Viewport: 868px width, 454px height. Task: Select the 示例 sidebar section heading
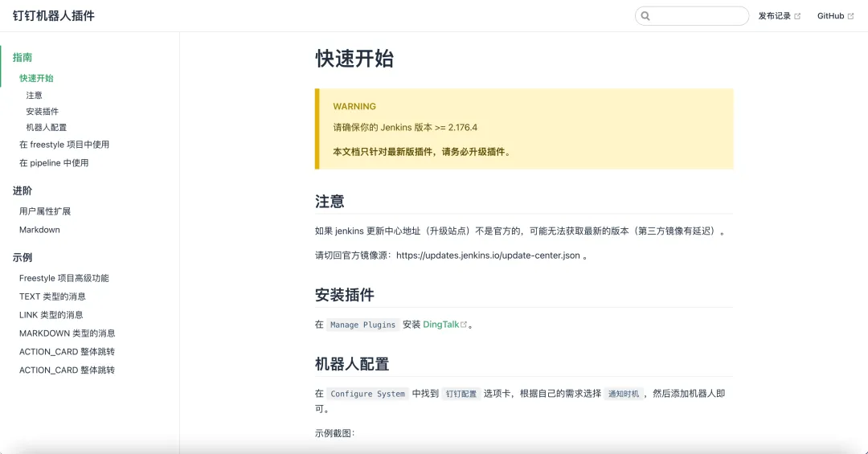[x=23, y=257]
